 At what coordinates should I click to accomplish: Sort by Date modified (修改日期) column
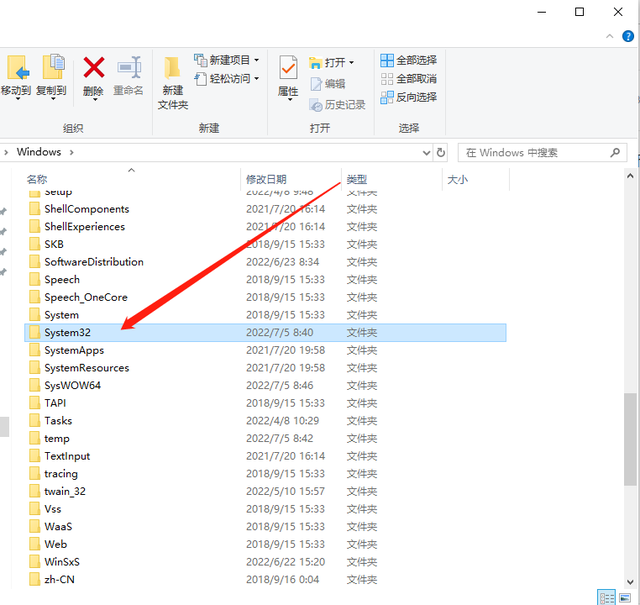pyautogui.click(x=266, y=179)
